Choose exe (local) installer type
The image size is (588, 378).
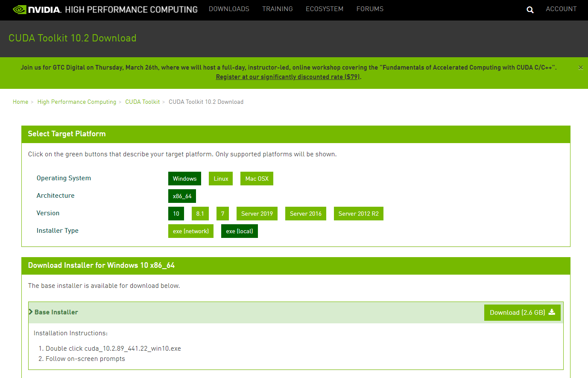[x=240, y=231]
